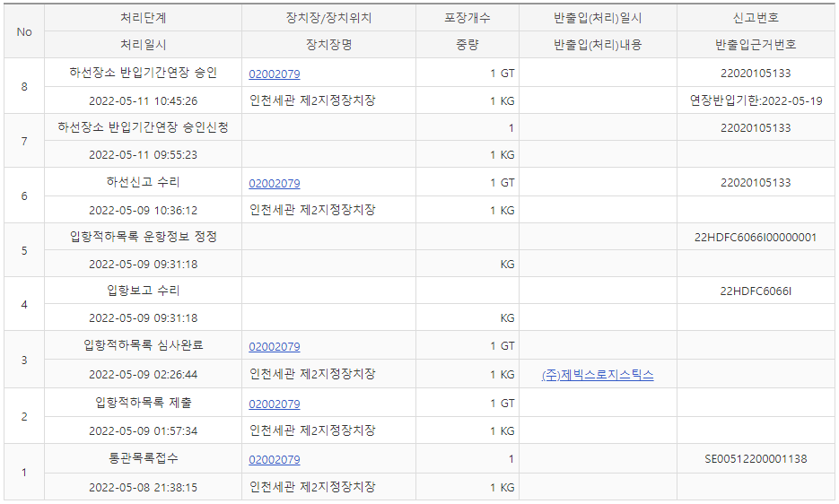Click '인천세관 제2지정장치장' in row 1
This screenshot has height=504, width=839.
(x=312, y=487)
